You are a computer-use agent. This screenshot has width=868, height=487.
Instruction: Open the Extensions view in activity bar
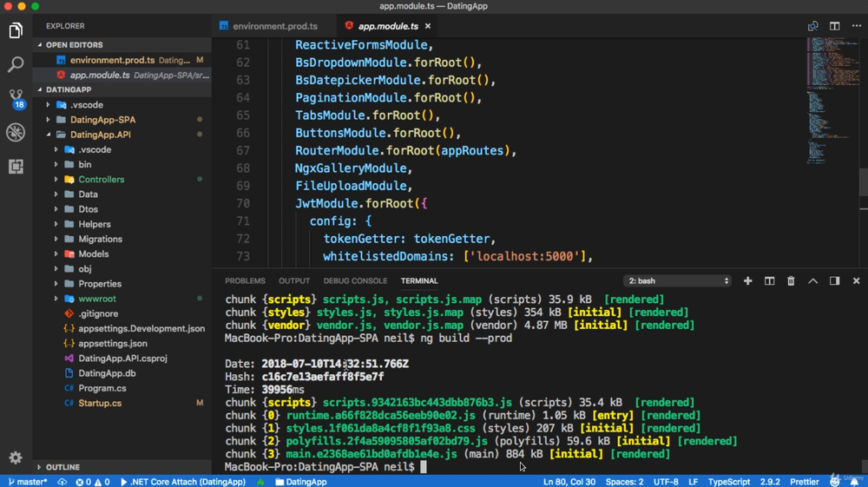16,166
